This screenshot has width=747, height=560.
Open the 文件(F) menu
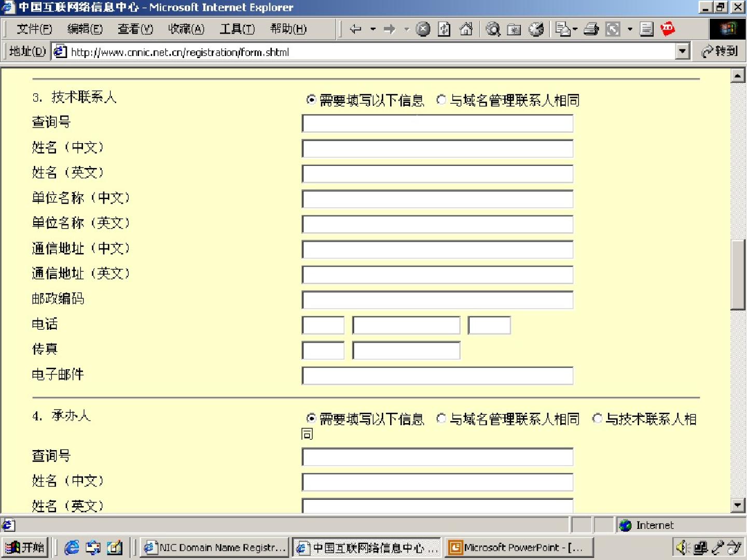tap(34, 29)
